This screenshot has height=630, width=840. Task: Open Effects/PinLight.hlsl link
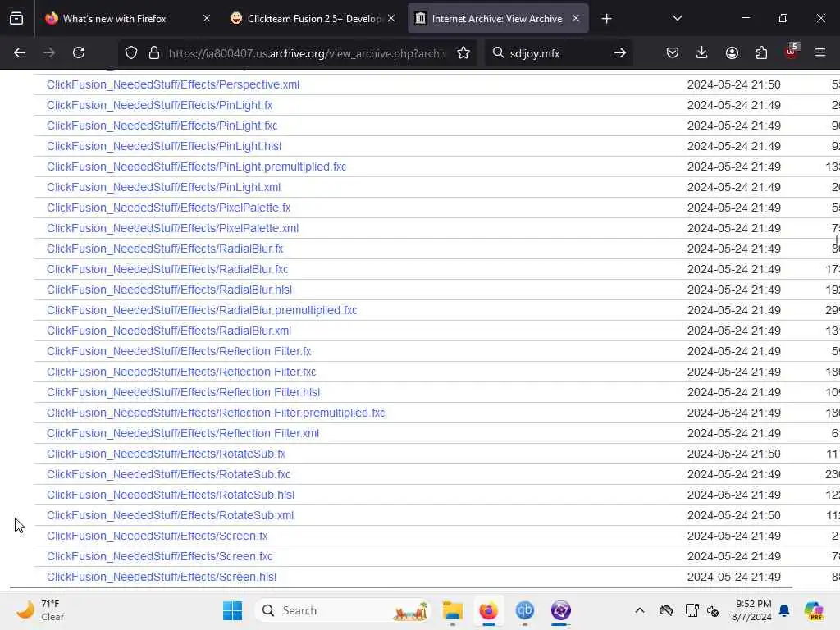click(163, 146)
